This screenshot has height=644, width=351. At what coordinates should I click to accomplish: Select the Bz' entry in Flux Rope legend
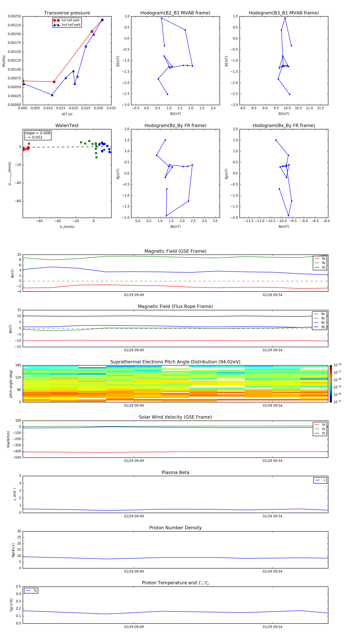click(320, 323)
